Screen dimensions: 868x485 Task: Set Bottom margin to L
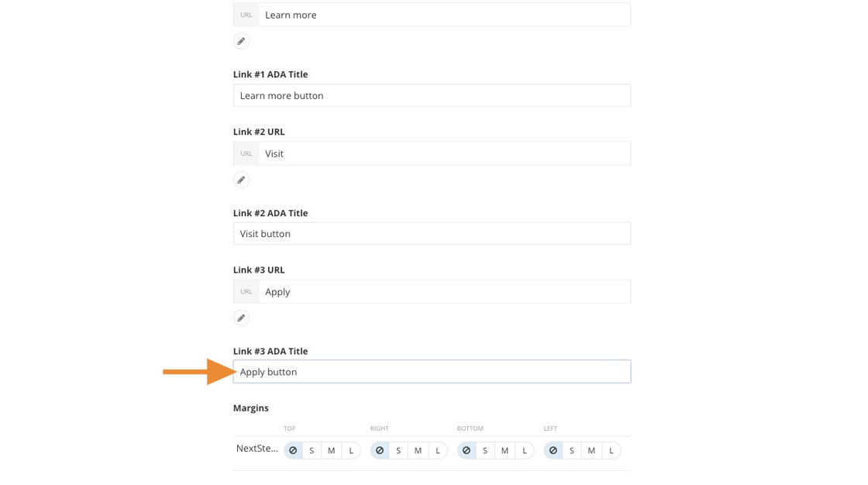pyautogui.click(x=525, y=450)
